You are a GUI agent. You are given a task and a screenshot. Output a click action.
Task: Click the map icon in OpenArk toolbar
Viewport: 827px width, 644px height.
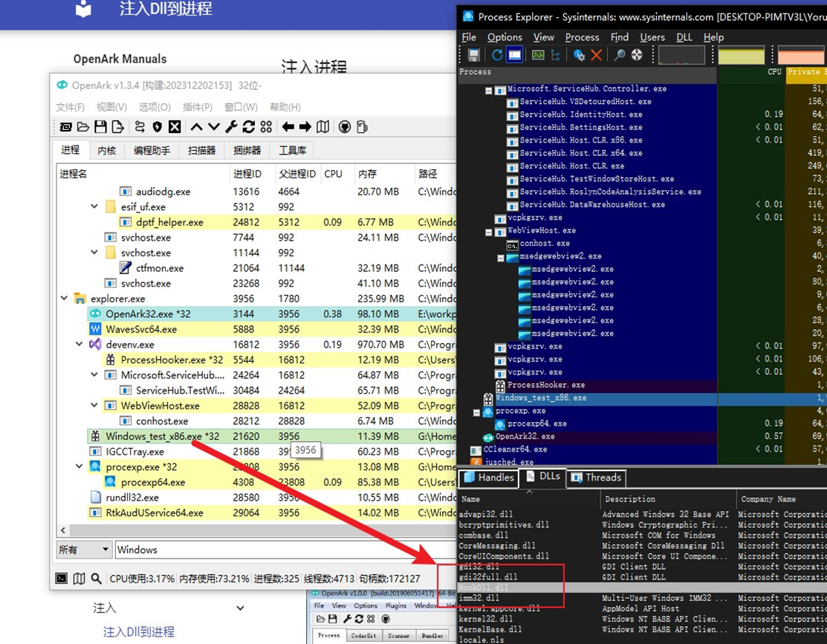322,126
